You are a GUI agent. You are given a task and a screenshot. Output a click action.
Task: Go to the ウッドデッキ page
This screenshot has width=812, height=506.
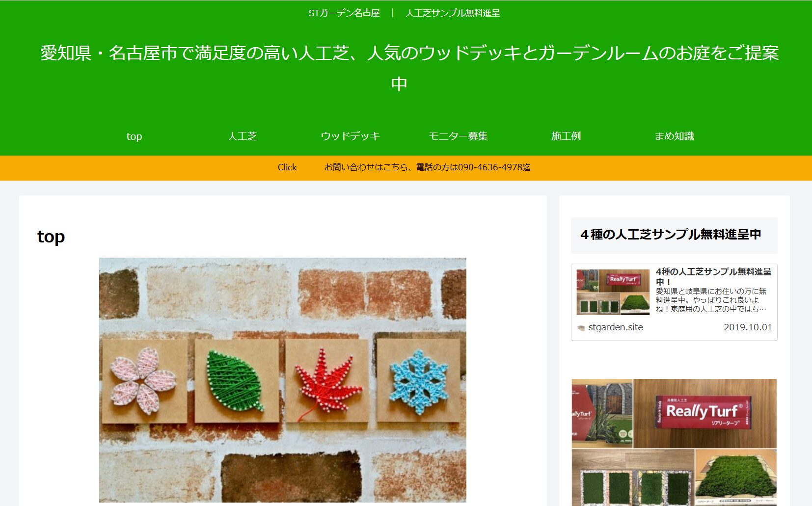[x=350, y=136]
